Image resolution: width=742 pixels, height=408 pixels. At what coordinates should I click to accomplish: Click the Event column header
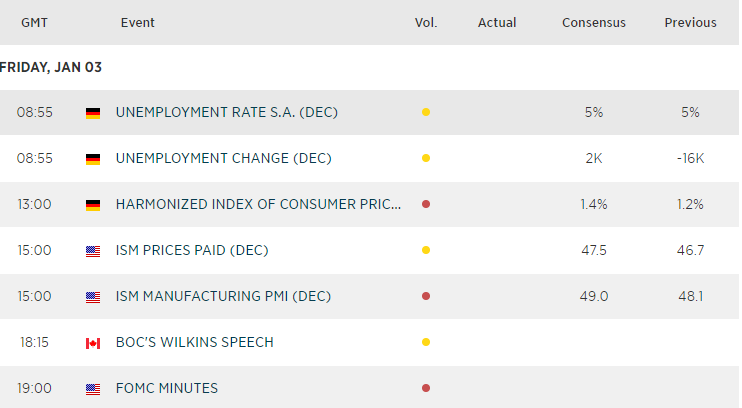(x=137, y=23)
